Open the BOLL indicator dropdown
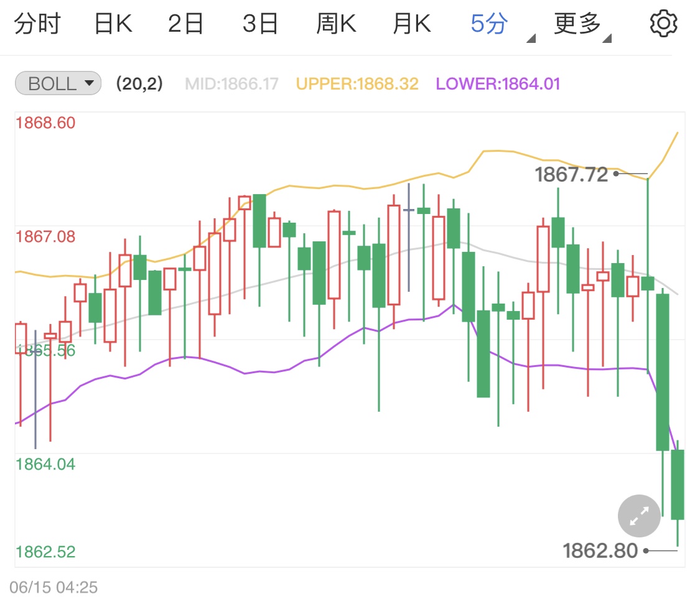 pos(58,83)
